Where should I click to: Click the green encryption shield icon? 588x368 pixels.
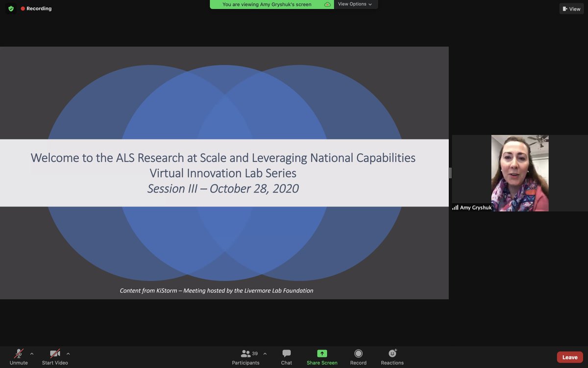[x=11, y=9]
